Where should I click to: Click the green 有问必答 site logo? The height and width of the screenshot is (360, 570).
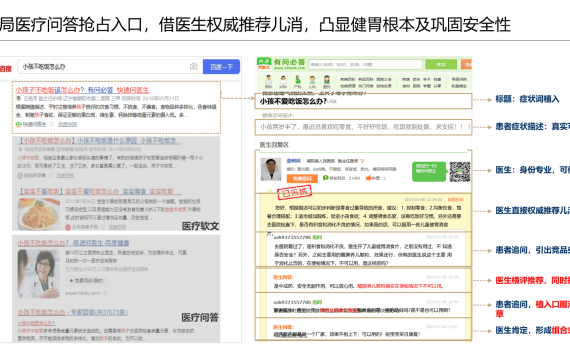click(281, 64)
